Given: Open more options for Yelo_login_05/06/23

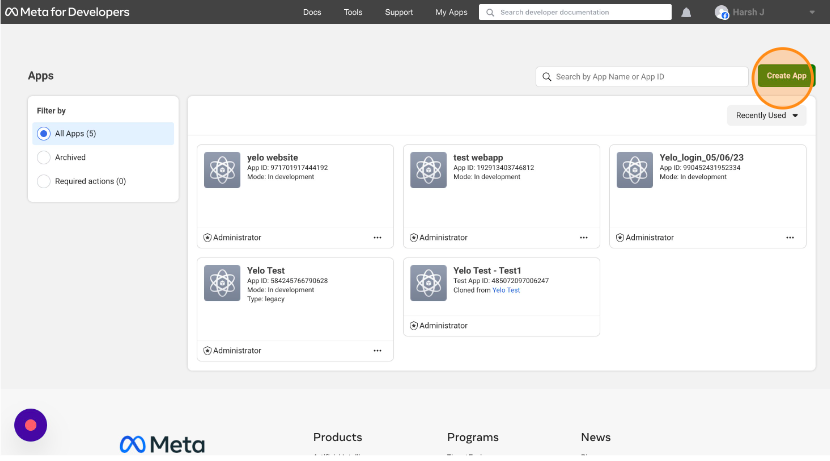Looking at the screenshot, I should (x=790, y=238).
